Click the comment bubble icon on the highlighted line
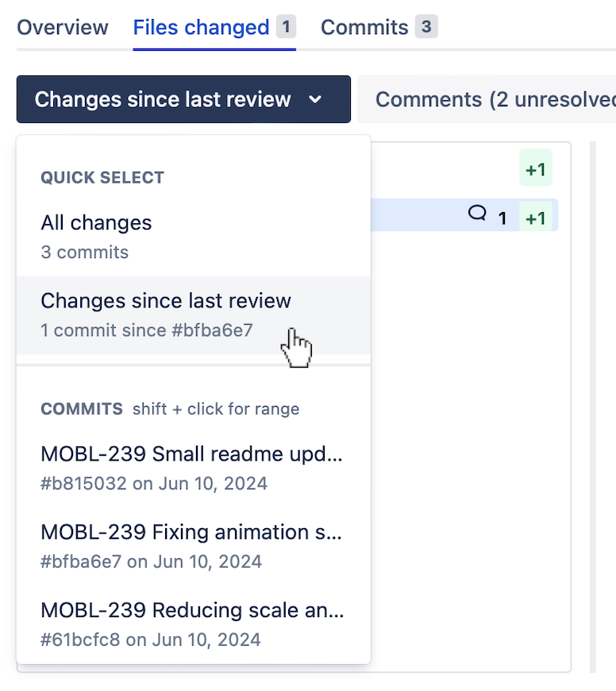Viewport: 616px width, 691px height. [477, 215]
